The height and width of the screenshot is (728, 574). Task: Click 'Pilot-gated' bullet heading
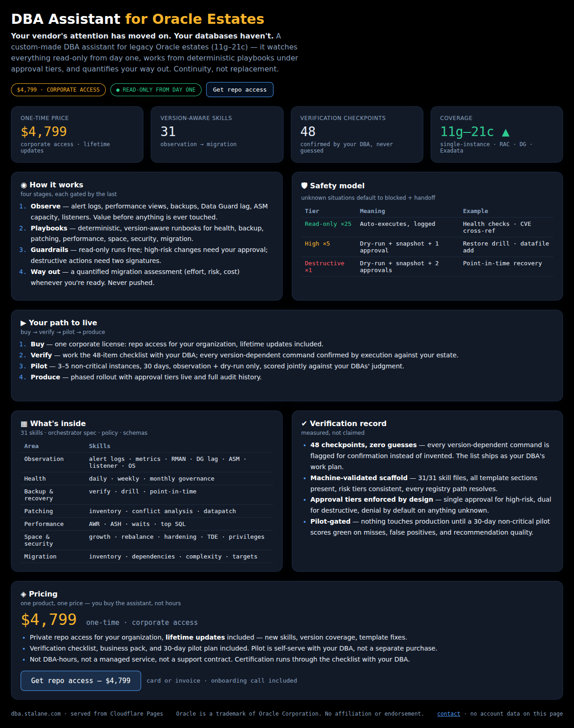pyautogui.click(x=330, y=521)
